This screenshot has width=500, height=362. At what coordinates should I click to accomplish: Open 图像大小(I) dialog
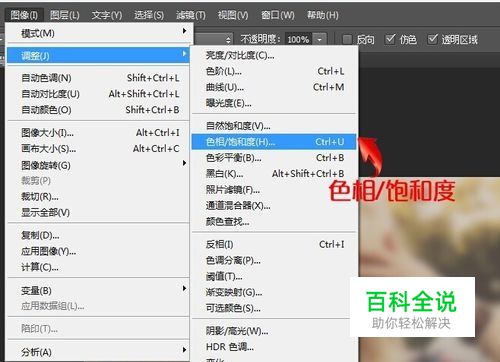(98, 133)
